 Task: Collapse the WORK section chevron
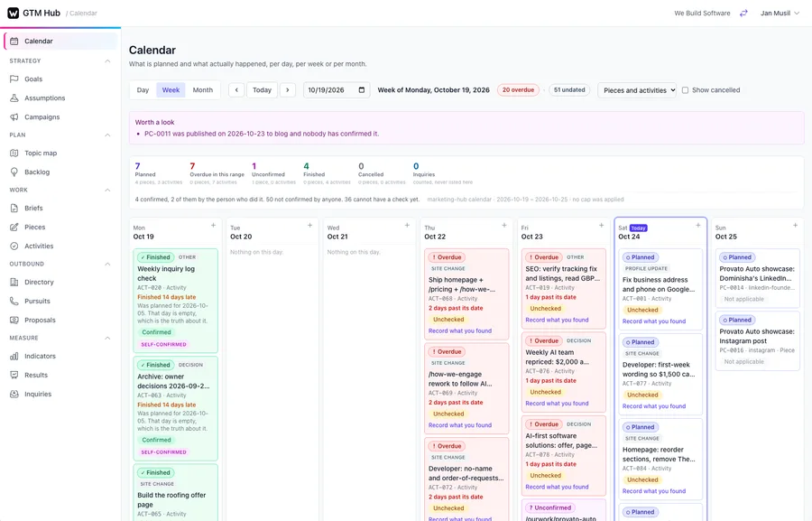107,190
